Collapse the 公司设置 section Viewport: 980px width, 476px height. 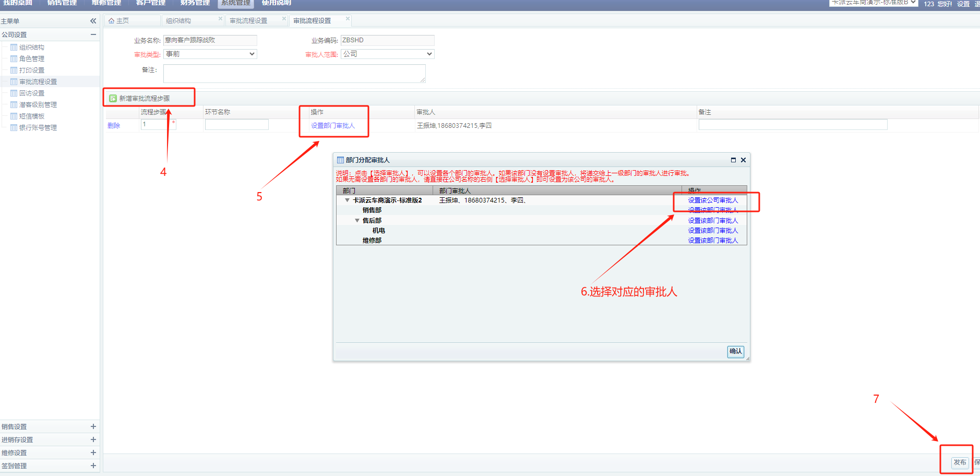coord(93,34)
